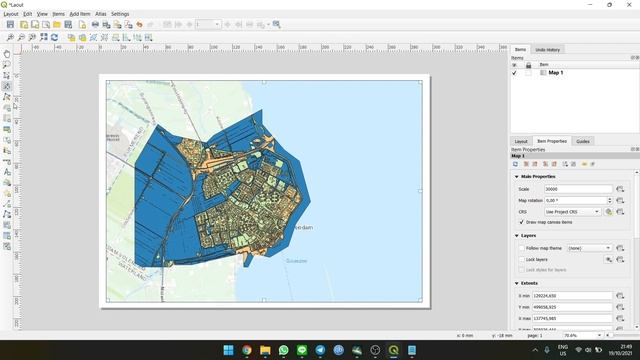Uncheck Draw map canvas items
Viewport: 640px width, 360px height.
click(521, 222)
